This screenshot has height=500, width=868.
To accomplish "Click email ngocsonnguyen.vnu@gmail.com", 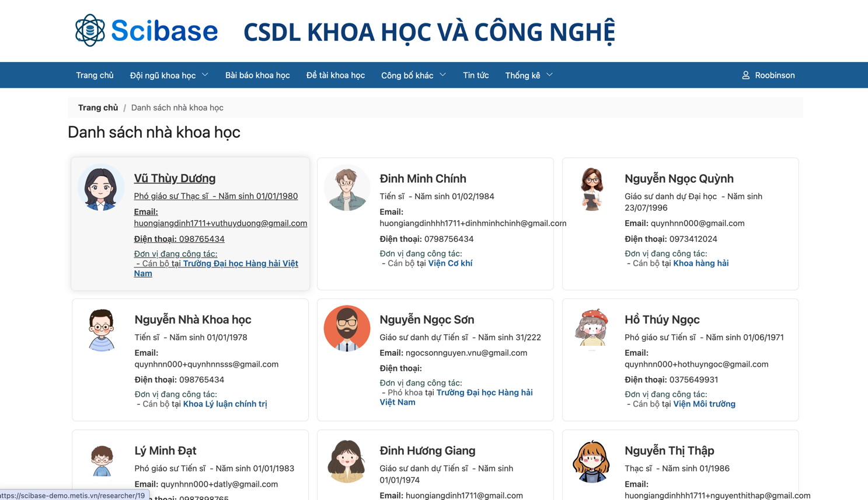I will tap(466, 353).
